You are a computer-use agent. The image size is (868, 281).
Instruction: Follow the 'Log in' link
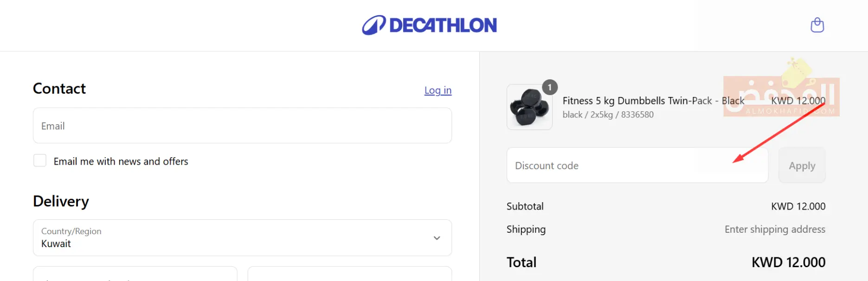[437, 90]
